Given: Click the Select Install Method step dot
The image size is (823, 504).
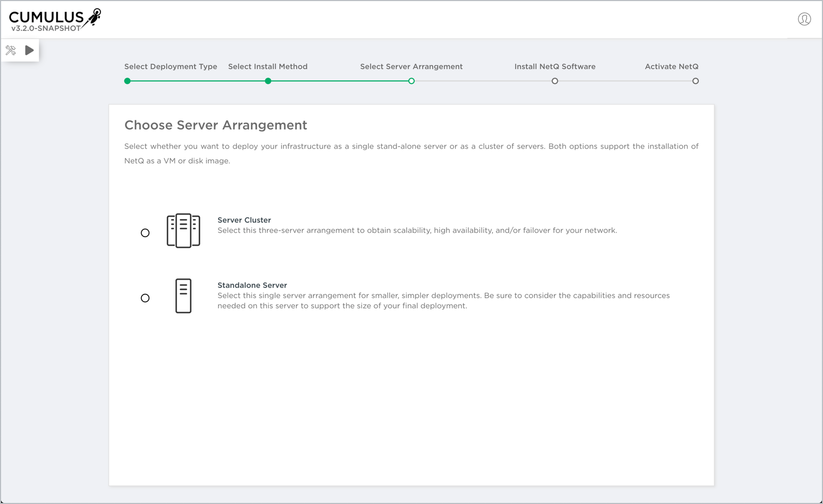Looking at the screenshot, I should pos(268,81).
